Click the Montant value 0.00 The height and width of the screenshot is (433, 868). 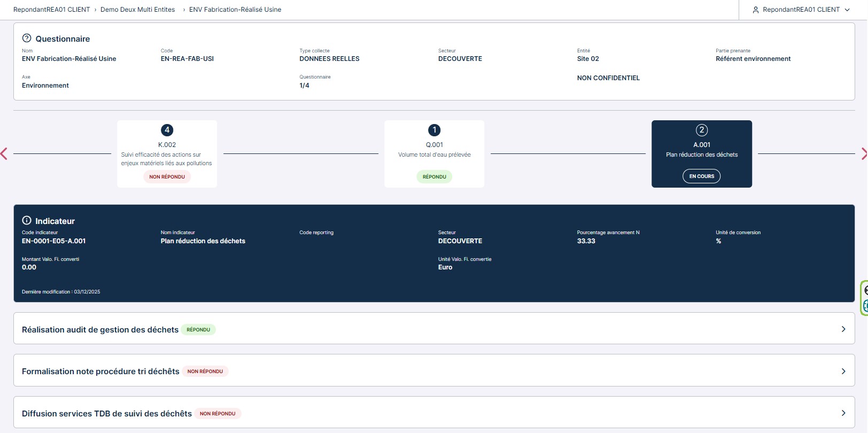[29, 267]
